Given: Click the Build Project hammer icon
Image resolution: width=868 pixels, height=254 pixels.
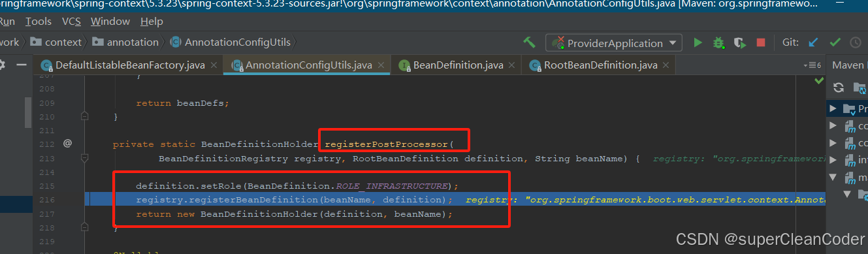Looking at the screenshot, I should point(529,42).
